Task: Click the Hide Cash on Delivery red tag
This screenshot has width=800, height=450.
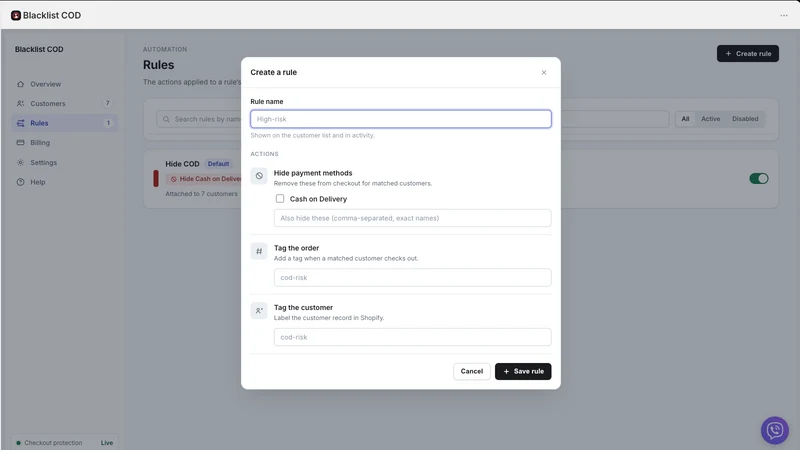Action: (204, 179)
